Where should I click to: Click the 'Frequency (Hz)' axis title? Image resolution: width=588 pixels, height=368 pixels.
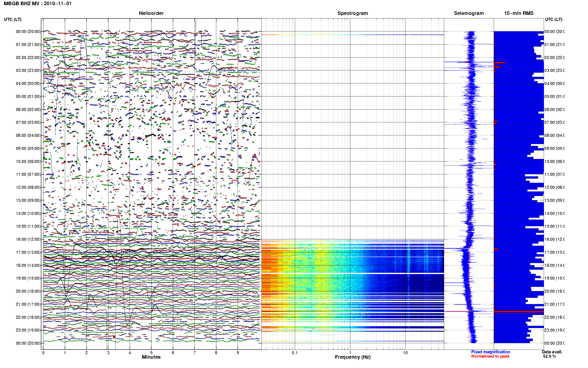click(x=353, y=357)
